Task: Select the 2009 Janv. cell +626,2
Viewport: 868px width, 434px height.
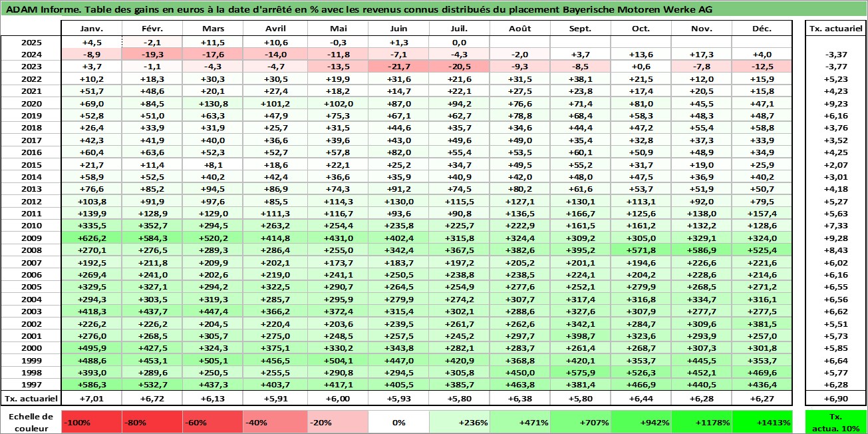Action: coord(92,238)
